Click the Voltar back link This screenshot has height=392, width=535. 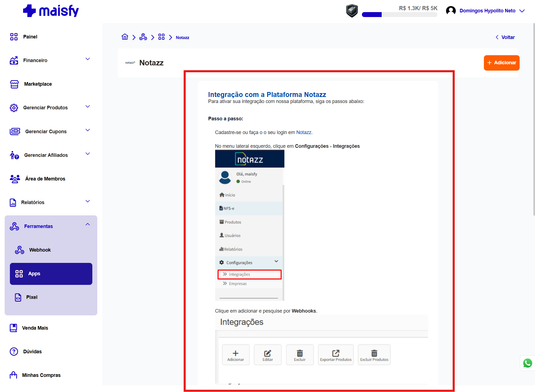(x=505, y=37)
